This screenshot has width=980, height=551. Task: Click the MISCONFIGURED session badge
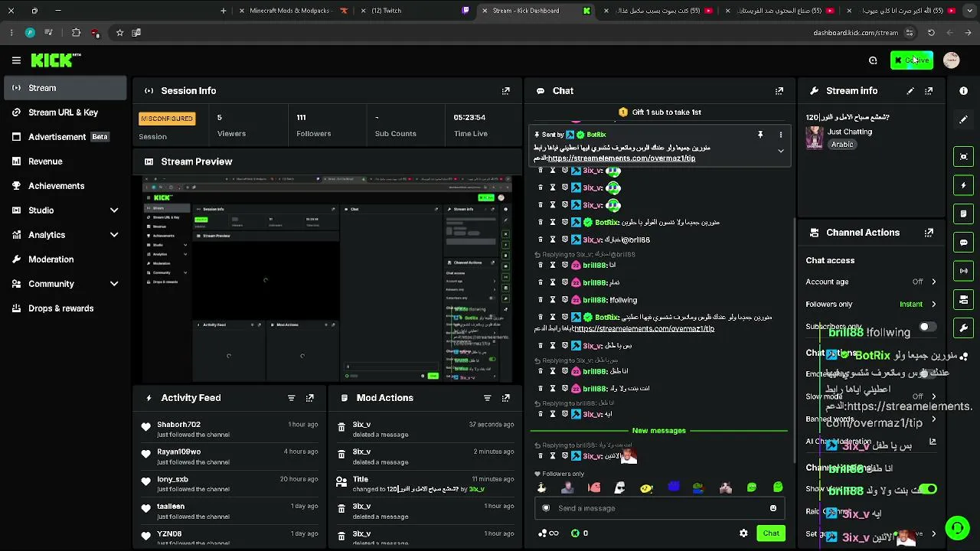[167, 119]
